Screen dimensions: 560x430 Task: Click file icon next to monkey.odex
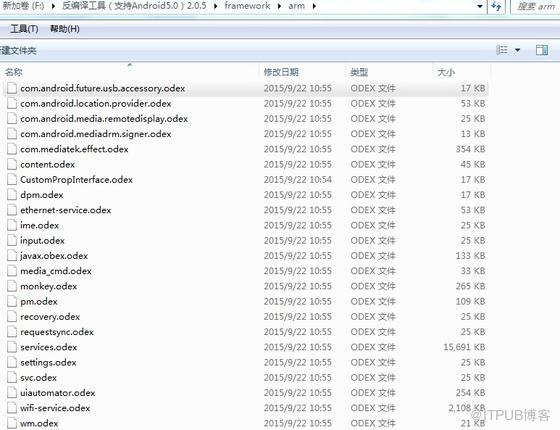pos(12,286)
